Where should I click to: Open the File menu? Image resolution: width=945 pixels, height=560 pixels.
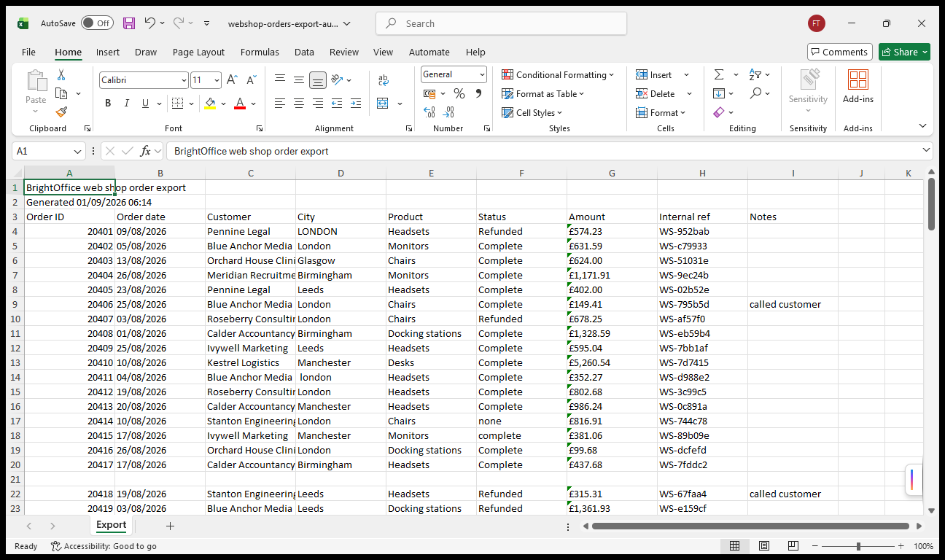pos(28,52)
